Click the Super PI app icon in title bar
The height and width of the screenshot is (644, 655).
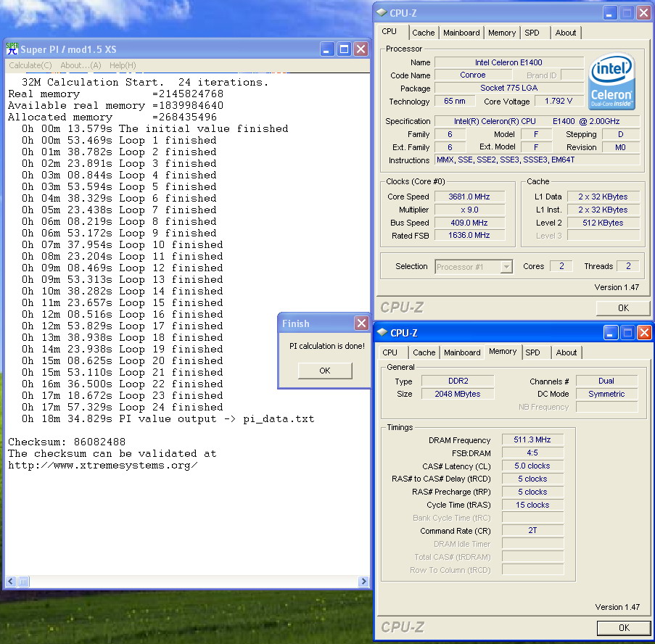12,49
